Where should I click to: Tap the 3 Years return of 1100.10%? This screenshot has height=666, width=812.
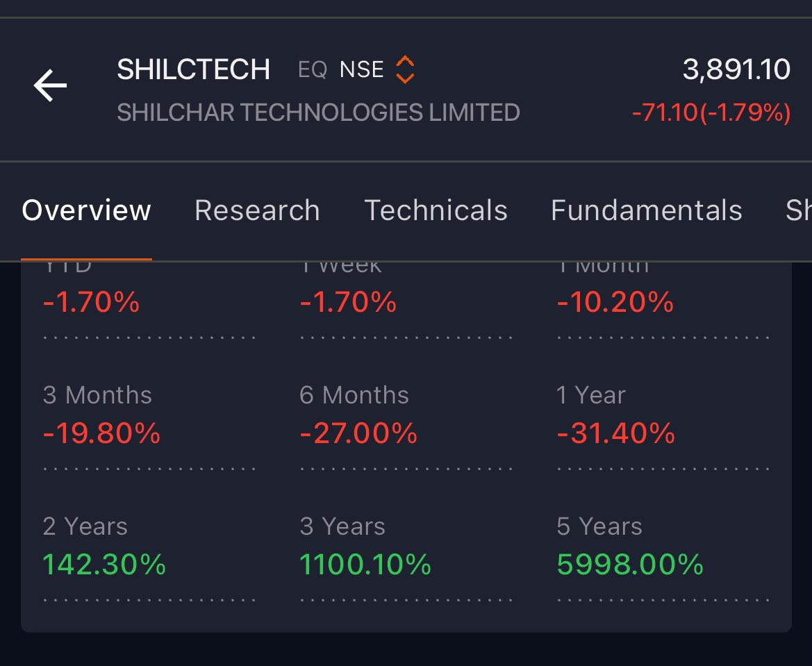pos(365,564)
